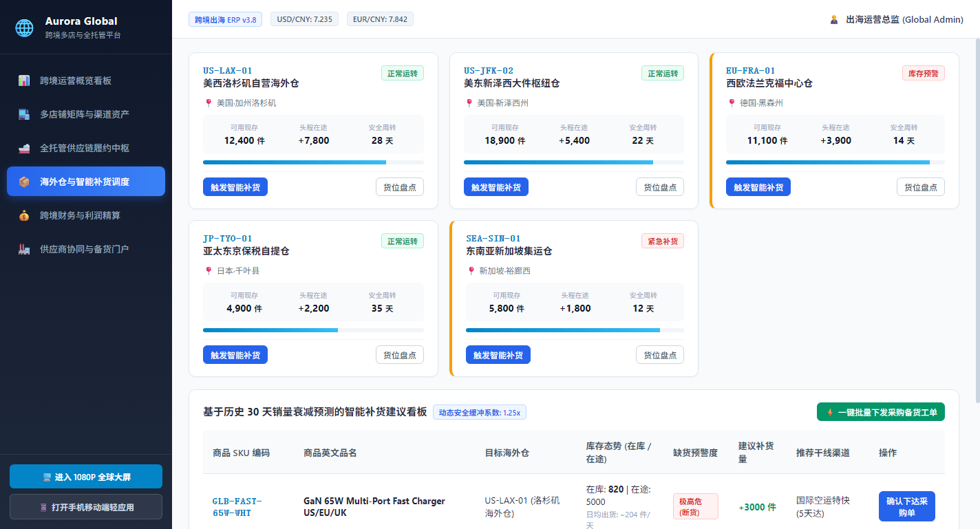This screenshot has height=529, width=980.
Task: Click the warehouse title 西欧法兰克福中心仓
Action: pyautogui.click(x=769, y=83)
